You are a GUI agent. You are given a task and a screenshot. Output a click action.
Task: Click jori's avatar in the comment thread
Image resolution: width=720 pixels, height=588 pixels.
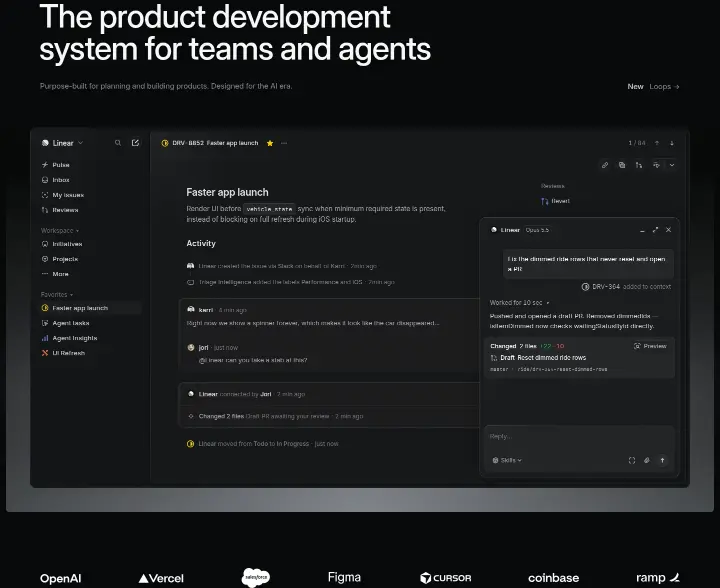point(191,347)
